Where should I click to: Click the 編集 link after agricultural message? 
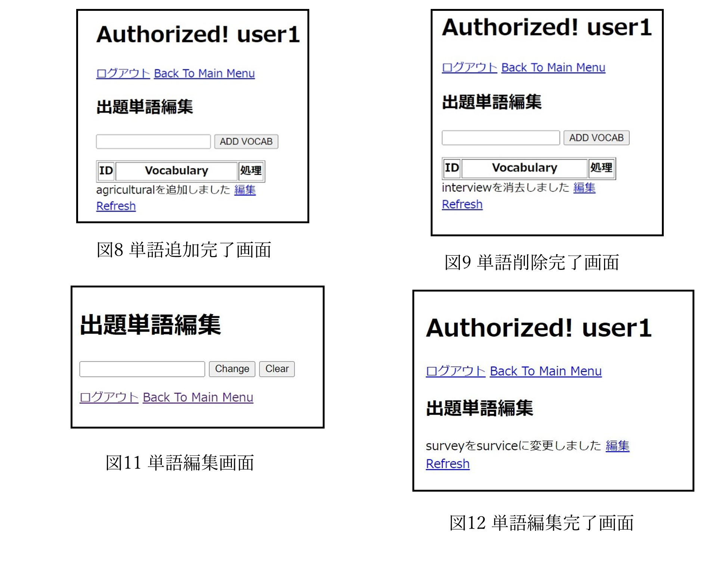point(245,191)
